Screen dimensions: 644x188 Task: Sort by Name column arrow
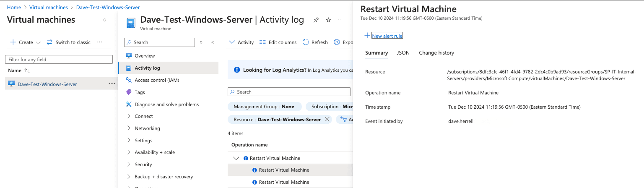27,71
